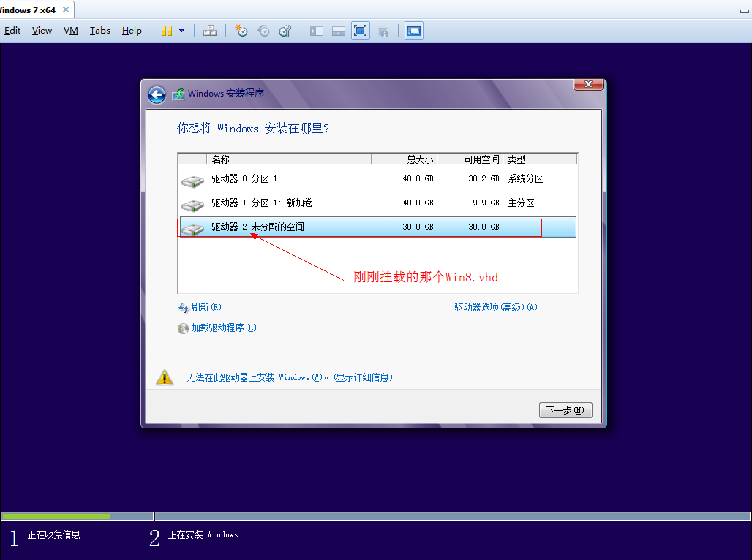Click 9.9 GB free space value
Screen dimensions: 752x560
coord(486,203)
